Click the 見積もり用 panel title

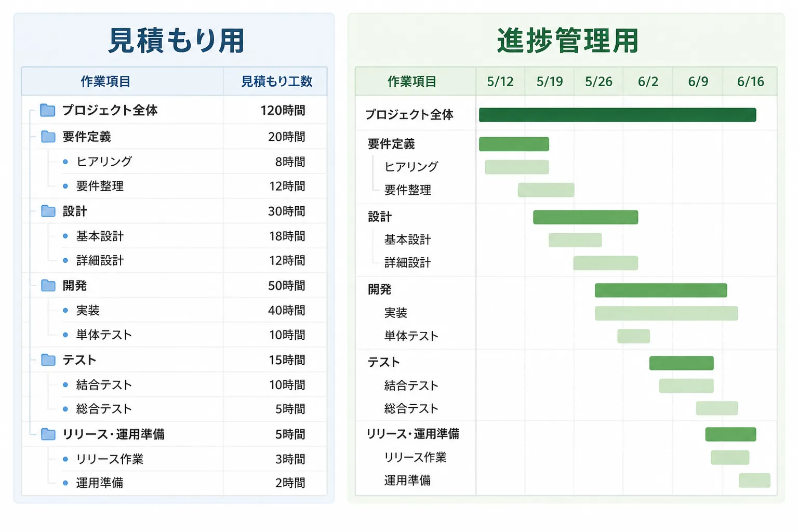176,41
